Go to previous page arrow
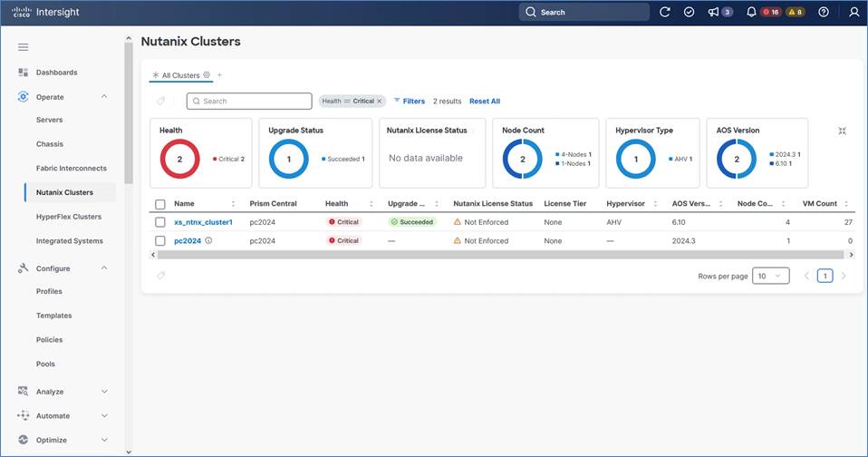The height and width of the screenshot is (457, 868). (x=806, y=276)
